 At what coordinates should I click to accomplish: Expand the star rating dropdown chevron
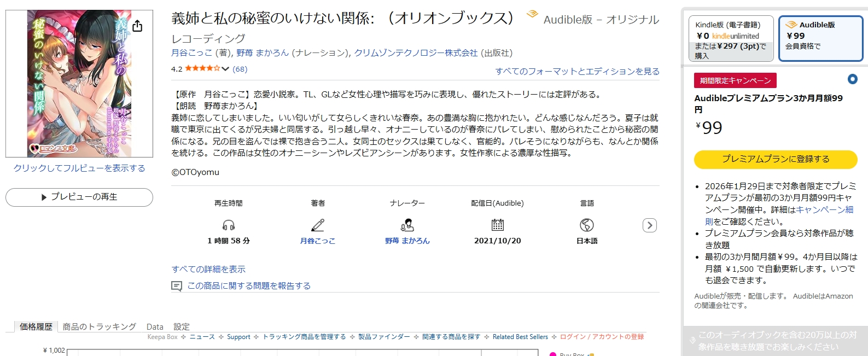tap(225, 69)
